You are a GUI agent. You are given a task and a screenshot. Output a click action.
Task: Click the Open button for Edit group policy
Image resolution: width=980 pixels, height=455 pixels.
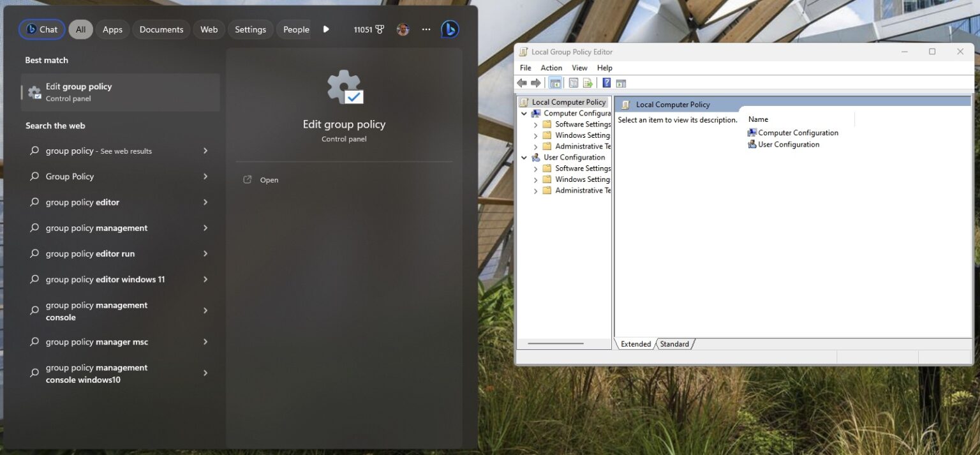click(x=269, y=179)
